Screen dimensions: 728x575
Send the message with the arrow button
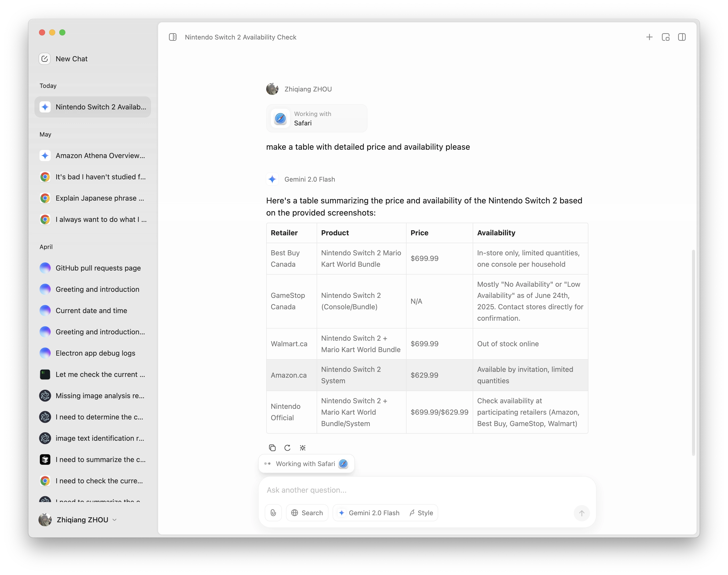coord(581,513)
